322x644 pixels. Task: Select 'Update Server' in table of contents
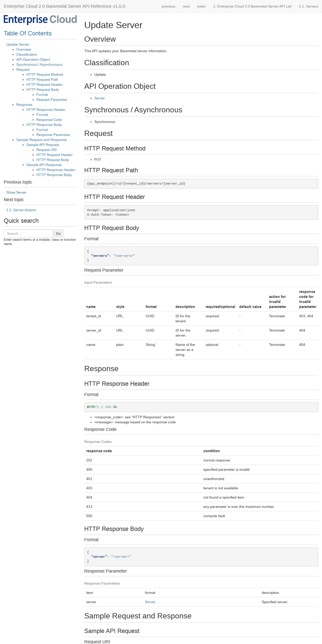(18, 44)
